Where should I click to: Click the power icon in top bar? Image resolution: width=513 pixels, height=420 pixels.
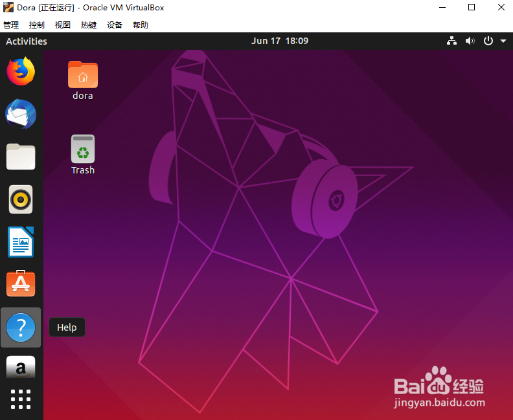pos(488,41)
